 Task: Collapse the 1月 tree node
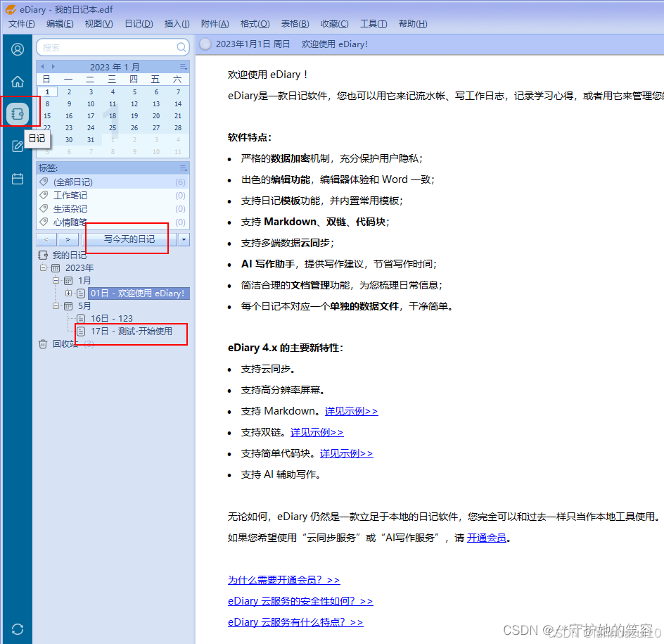pyautogui.click(x=56, y=281)
